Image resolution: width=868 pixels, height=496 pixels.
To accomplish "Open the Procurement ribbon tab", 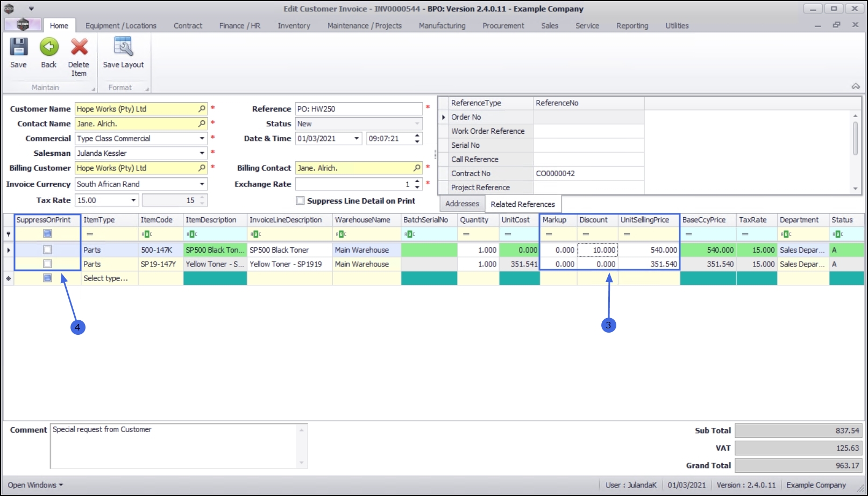I will [503, 25].
